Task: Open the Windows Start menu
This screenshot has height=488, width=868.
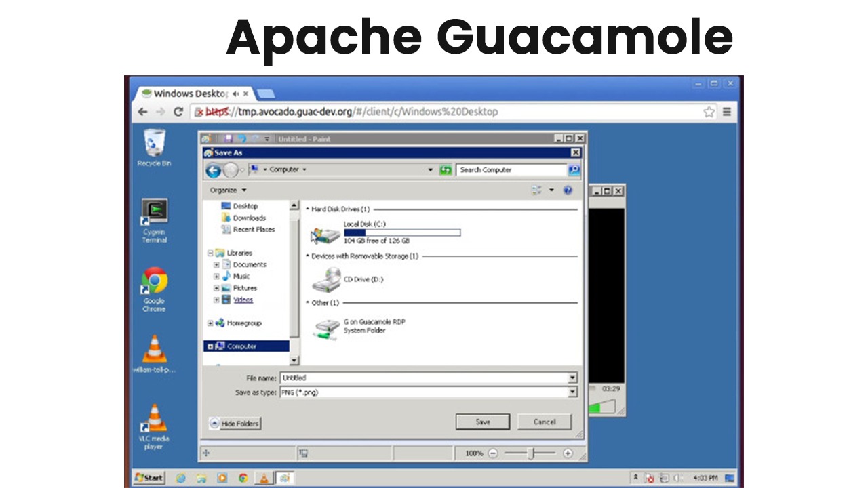Action: click(x=149, y=477)
